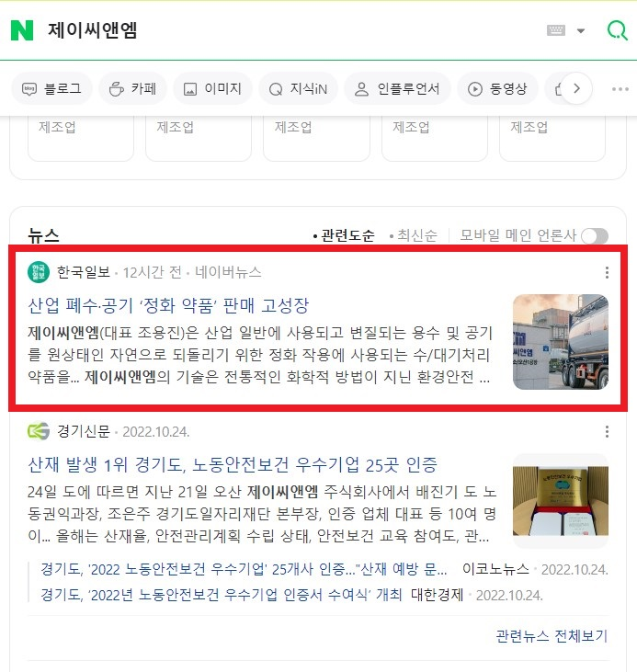
Task: Open the 카페 tab
Action: [x=132, y=89]
